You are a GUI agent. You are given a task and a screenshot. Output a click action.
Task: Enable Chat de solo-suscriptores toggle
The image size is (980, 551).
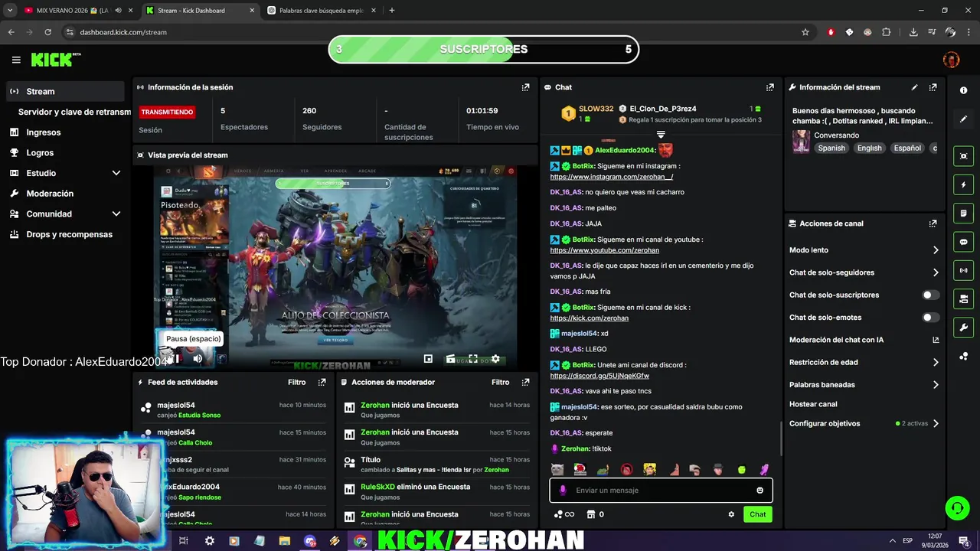(930, 295)
